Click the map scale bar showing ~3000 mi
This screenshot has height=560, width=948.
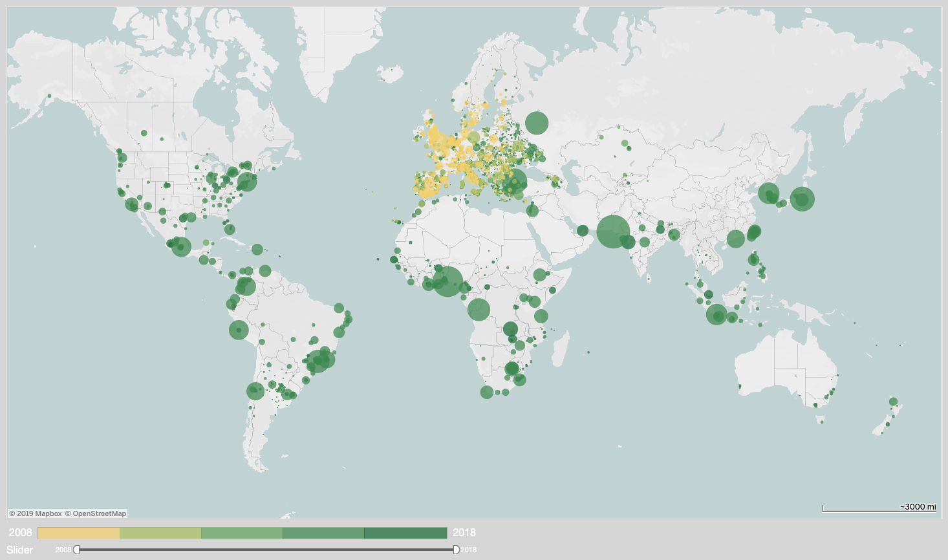point(879,508)
